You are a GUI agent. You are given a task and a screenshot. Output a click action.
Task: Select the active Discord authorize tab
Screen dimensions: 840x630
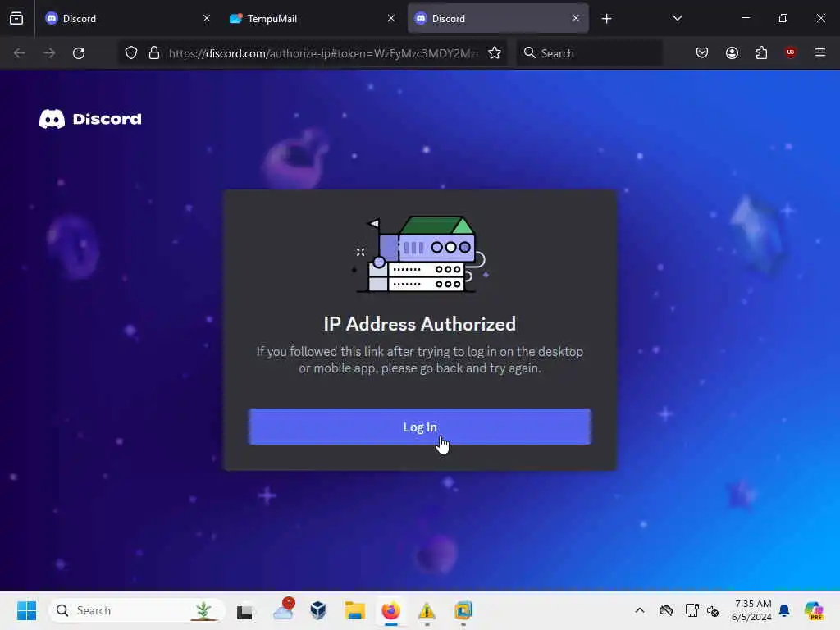click(x=498, y=19)
